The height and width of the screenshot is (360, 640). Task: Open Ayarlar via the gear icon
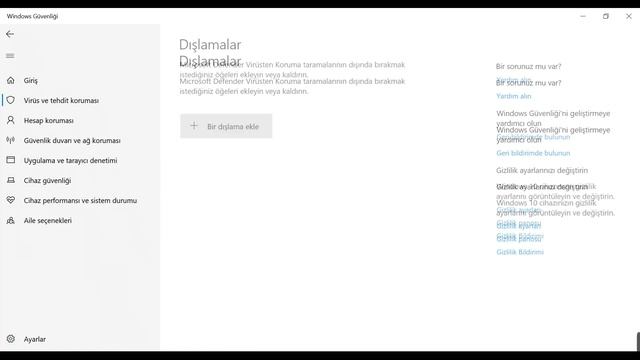pos(11,339)
